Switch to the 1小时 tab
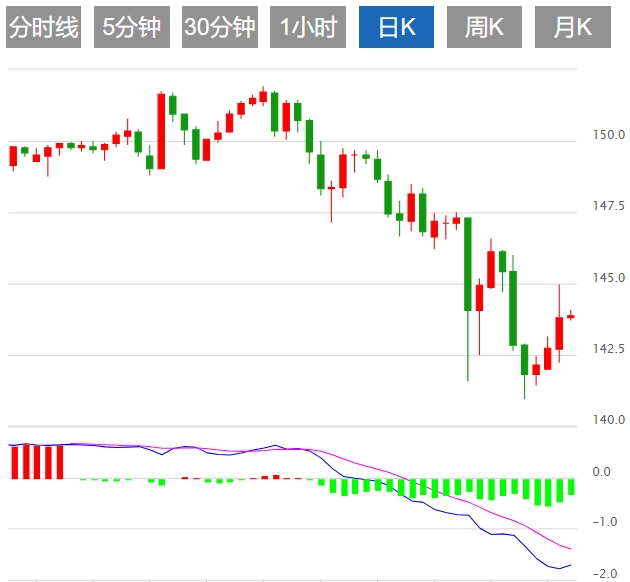Image resolution: width=630 pixels, height=582 pixels. click(308, 28)
